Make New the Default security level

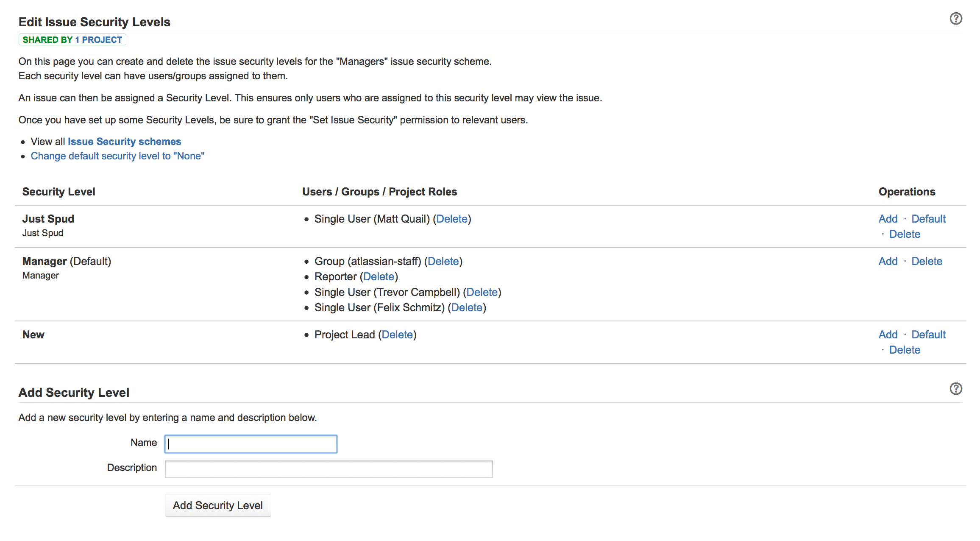point(928,335)
